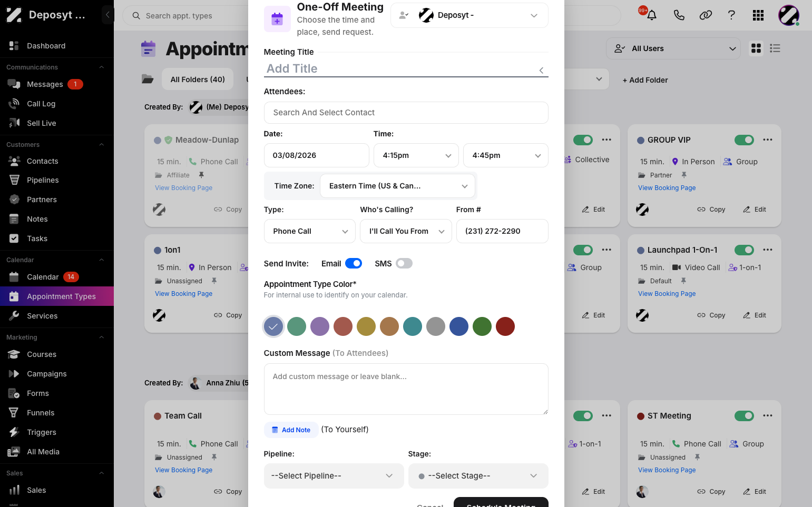Click the phone dialer icon in header
The image size is (812, 507).
click(x=679, y=15)
